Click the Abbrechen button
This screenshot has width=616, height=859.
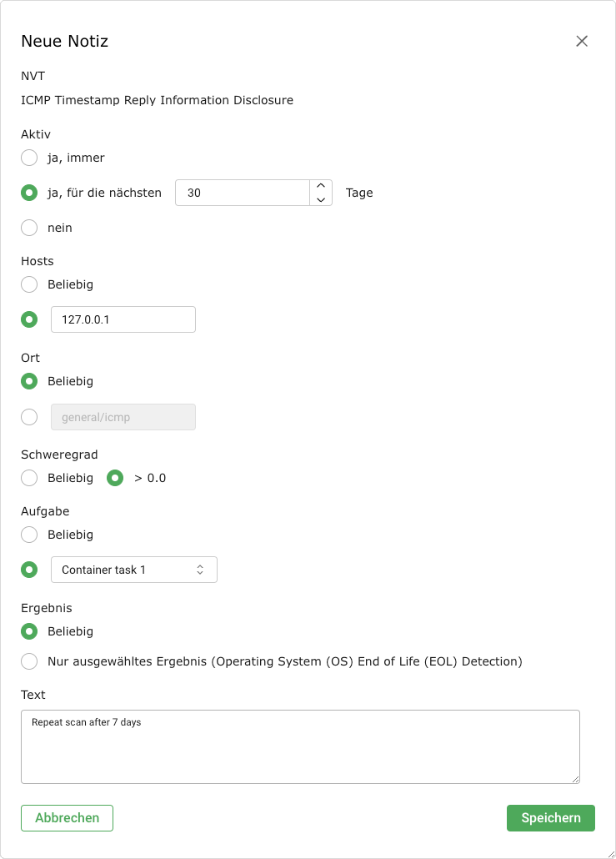tap(67, 818)
